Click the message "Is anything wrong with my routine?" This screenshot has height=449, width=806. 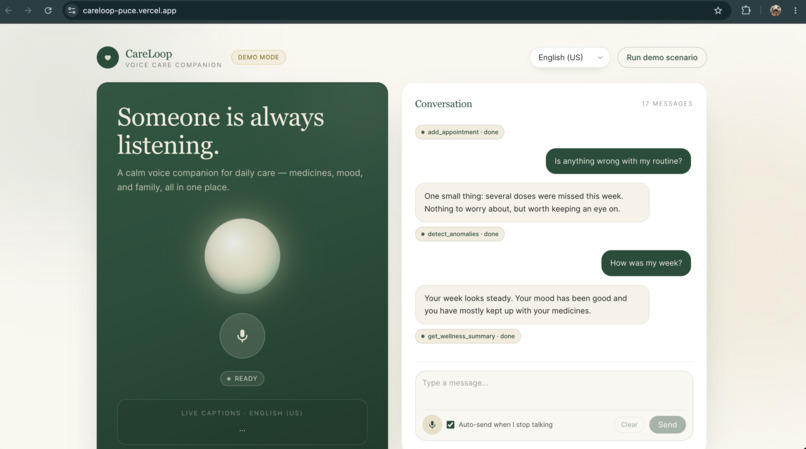click(x=618, y=161)
